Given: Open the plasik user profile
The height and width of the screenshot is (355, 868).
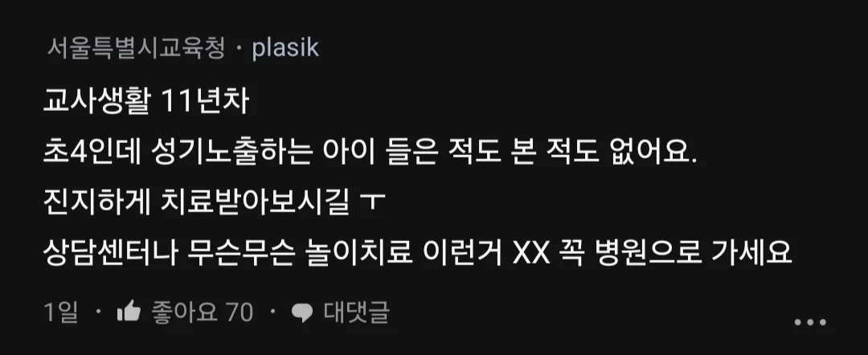Looking at the screenshot, I should coord(285,49).
